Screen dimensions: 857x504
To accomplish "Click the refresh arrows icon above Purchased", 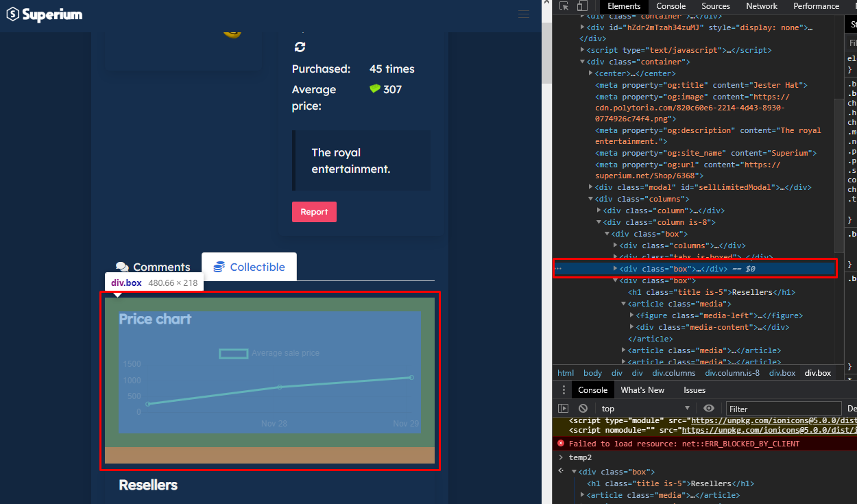I will pyautogui.click(x=300, y=47).
